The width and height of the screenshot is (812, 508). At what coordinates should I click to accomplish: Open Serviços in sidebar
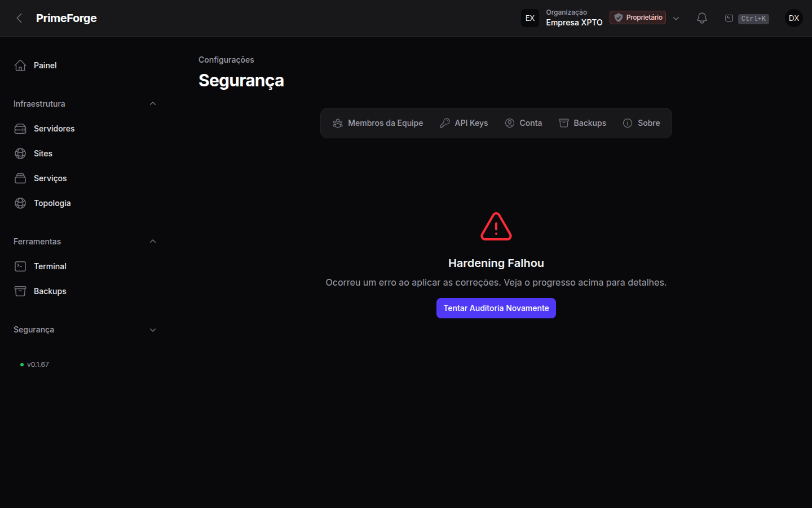pyautogui.click(x=85, y=178)
